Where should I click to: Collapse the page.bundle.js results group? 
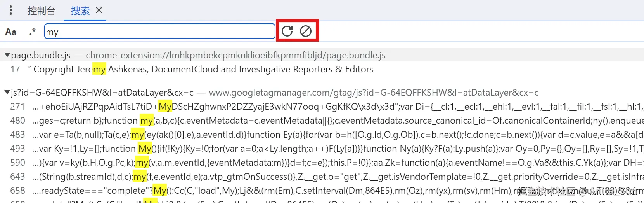point(7,55)
